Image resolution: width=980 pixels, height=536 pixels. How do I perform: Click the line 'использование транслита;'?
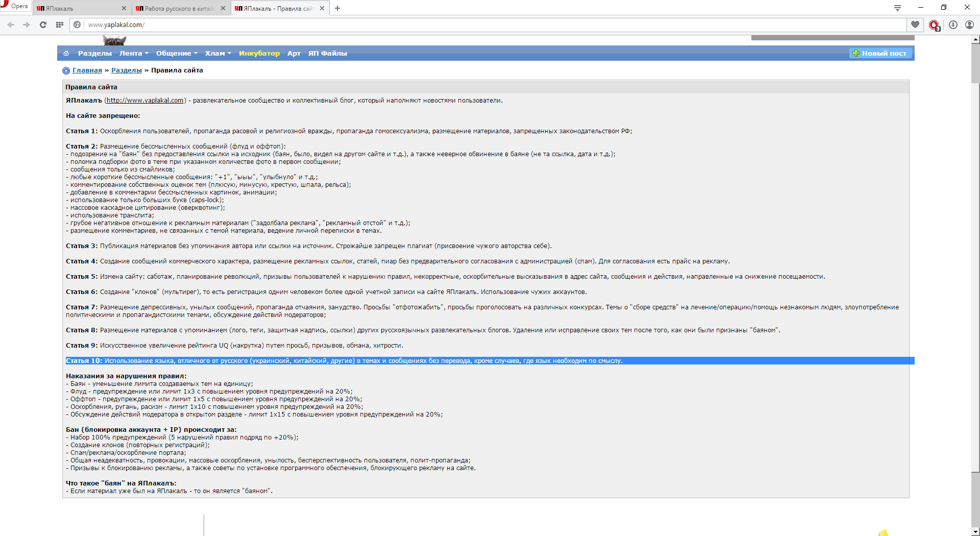click(x=110, y=215)
